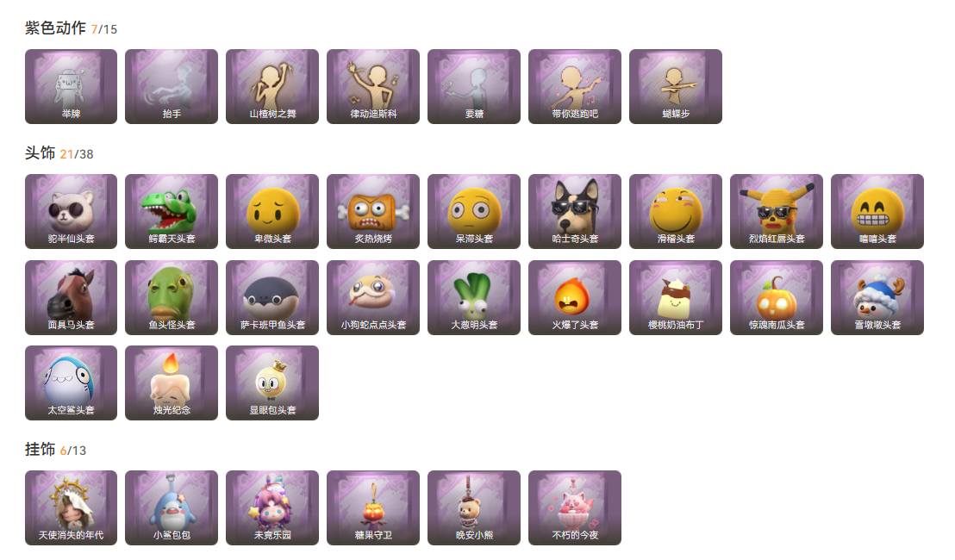Viewport: 955px width, 560px height.
Task: Click the 烛光纪念 candle headgear
Action: (x=172, y=383)
